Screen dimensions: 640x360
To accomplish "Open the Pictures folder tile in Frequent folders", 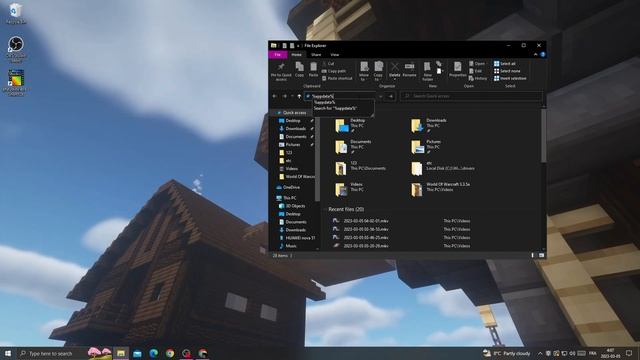I will click(x=427, y=147).
